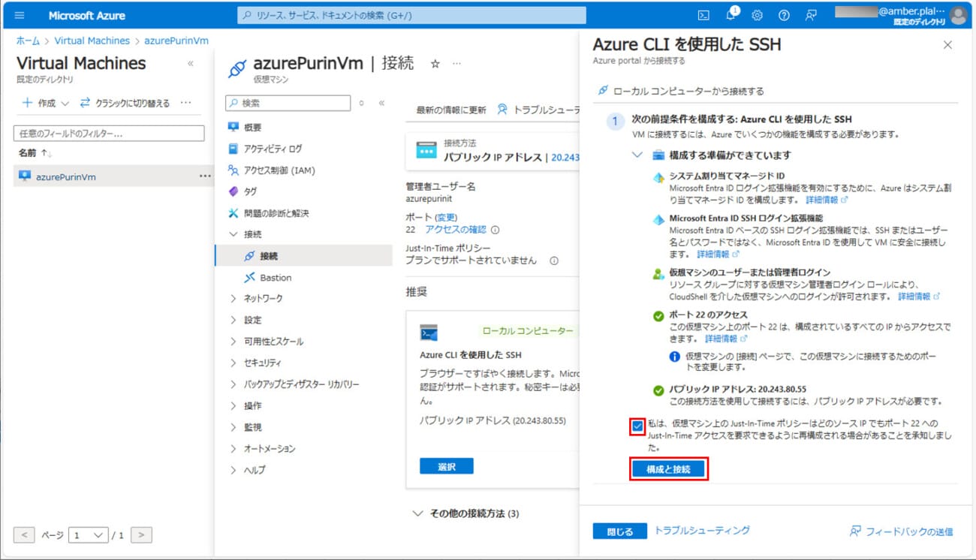Collapse the resource menu with double chevron
The height and width of the screenshot is (560, 976).
[381, 104]
